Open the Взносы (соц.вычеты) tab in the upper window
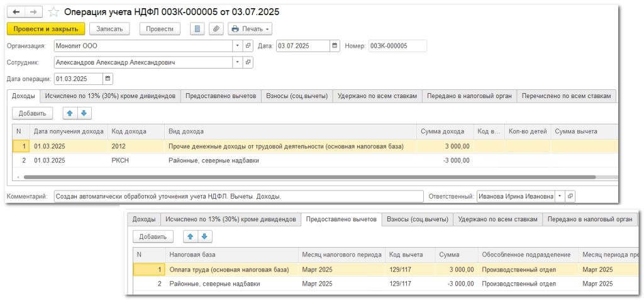The width and height of the screenshot is (644, 300). point(297,96)
